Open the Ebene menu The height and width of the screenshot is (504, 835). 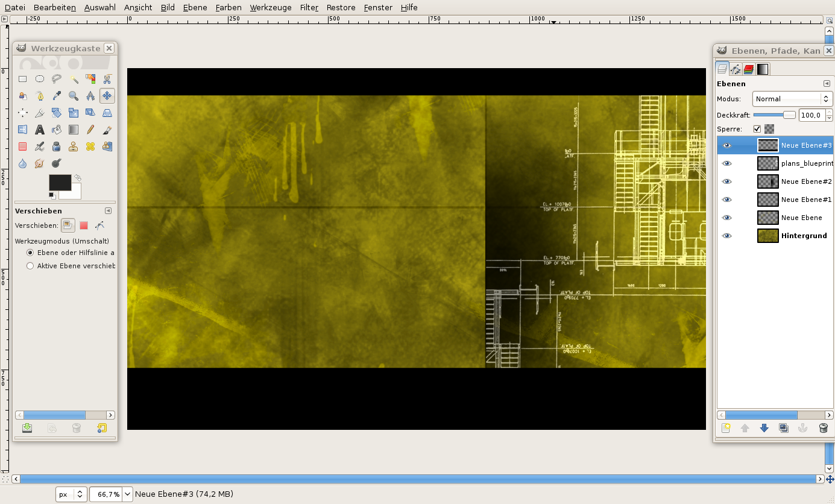[195, 7]
